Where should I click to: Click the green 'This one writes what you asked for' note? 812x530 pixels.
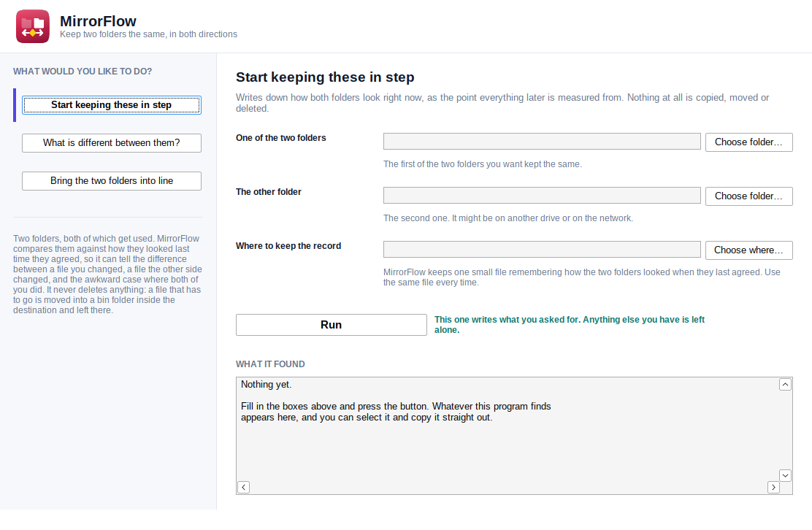(x=569, y=325)
